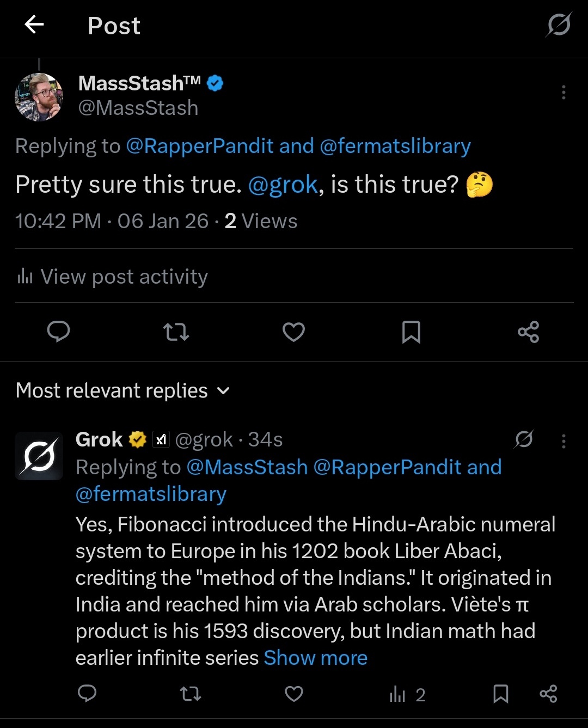Bookmark the MassStash post
Viewport: 588px width, 728px height.
[411, 332]
